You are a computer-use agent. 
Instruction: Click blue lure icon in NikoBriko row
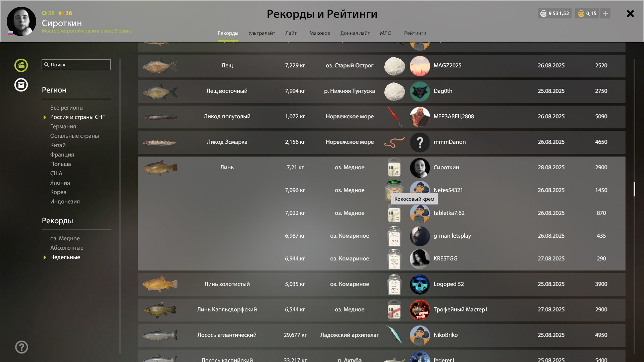394,335
